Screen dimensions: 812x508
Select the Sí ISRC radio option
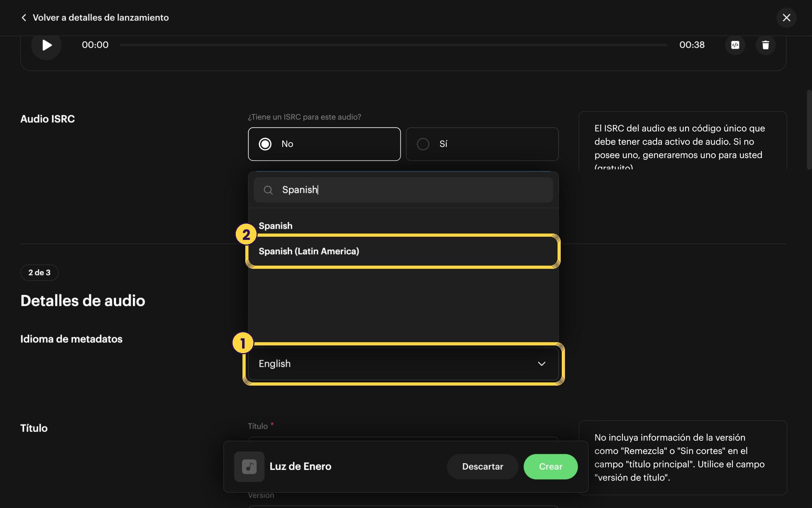coord(482,144)
